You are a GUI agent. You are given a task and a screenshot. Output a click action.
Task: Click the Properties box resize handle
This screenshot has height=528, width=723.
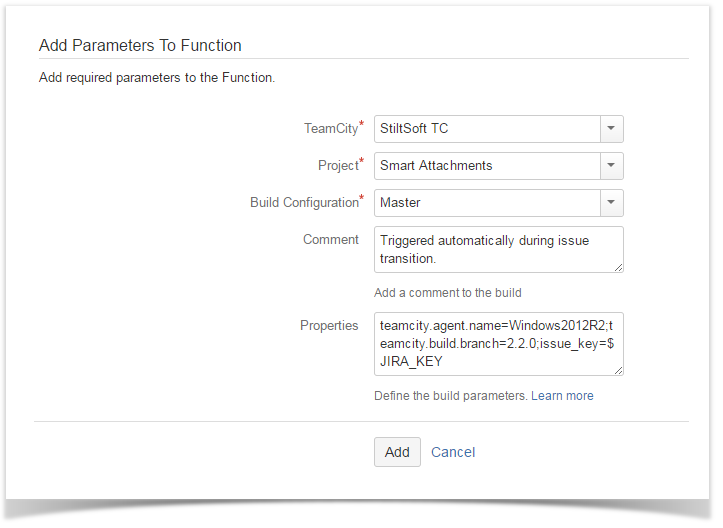pos(618,370)
